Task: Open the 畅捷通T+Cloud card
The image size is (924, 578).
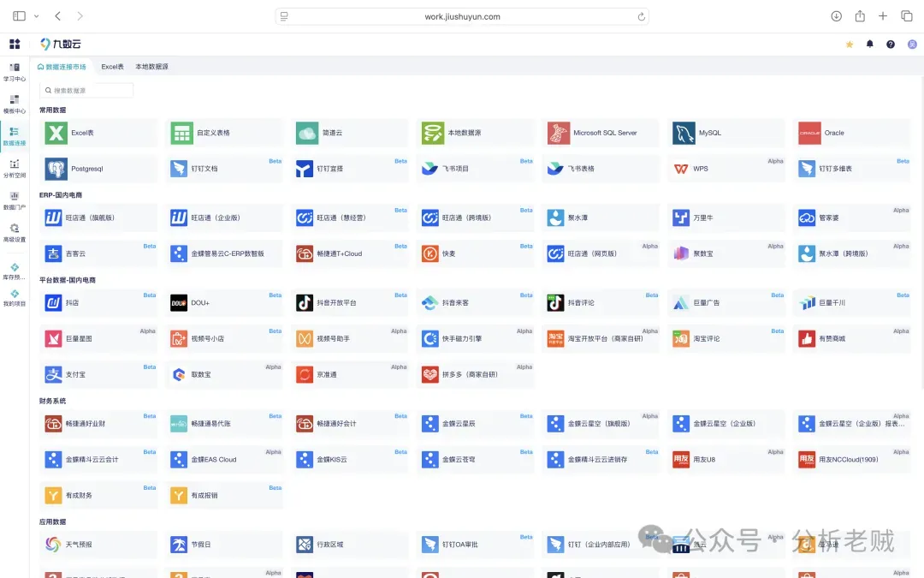Action: pyautogui.click(x=349, y=253)
